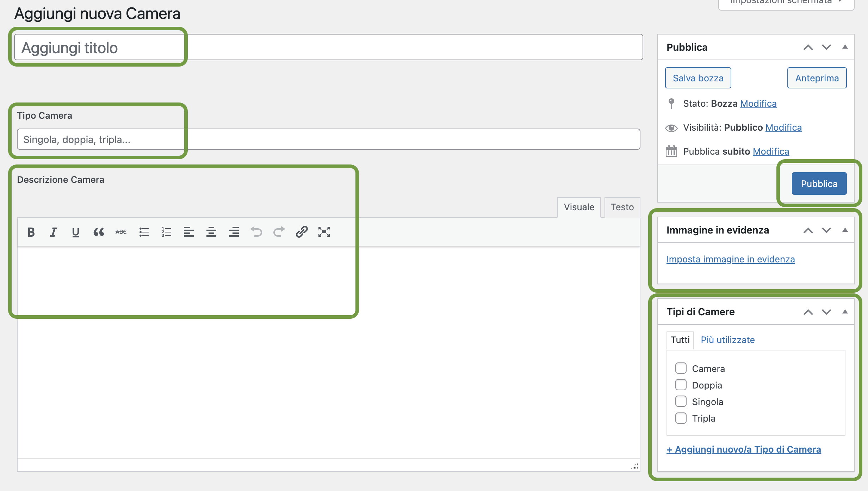Check the Singola room type checkbox
The height and width of the screenshot is (491, 868).
(681, 401)
